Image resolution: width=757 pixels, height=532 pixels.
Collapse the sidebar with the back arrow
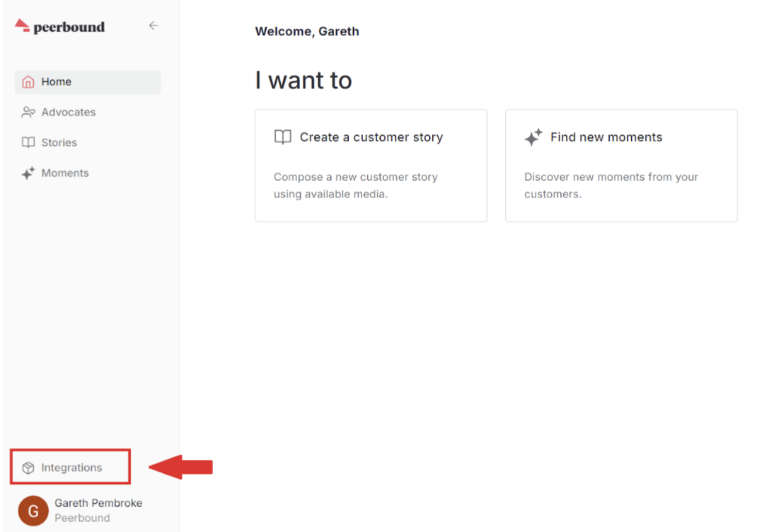pyautogui.click(x=154, y=25)
